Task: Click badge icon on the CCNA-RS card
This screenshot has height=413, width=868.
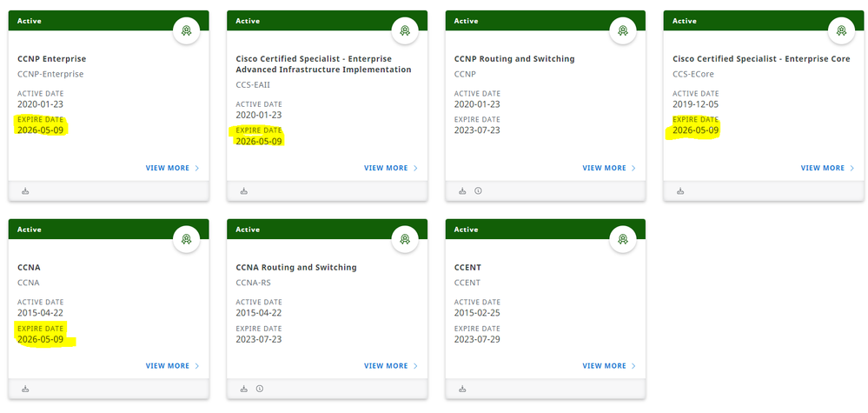Action: [405, 239]
